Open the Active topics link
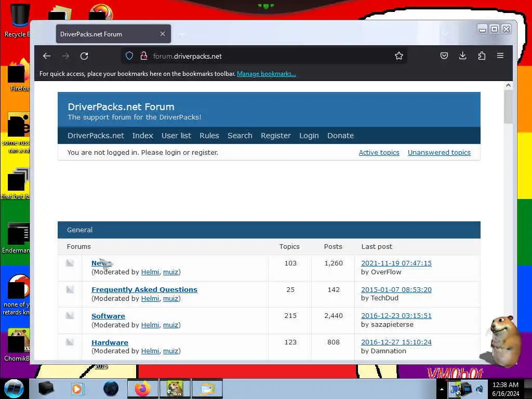Image resolution: width=532 pixels, height=399 pixels. tap(379, 153)
